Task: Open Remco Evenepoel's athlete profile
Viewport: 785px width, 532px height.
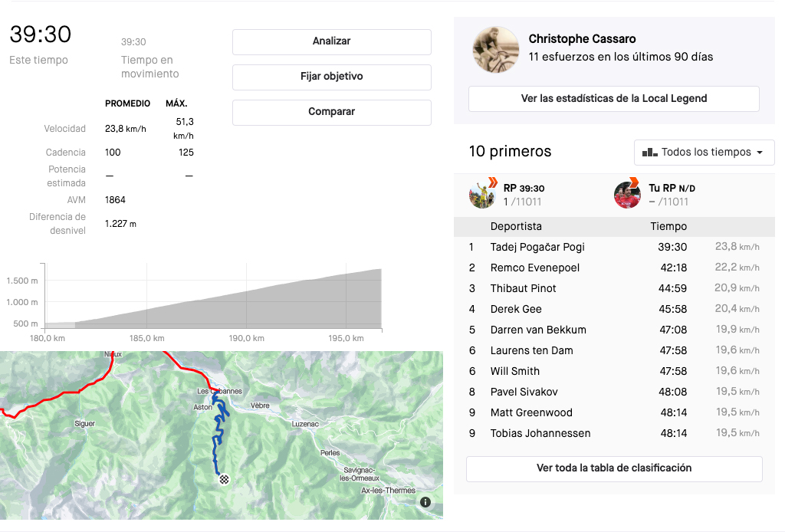Action: point(534,268)
